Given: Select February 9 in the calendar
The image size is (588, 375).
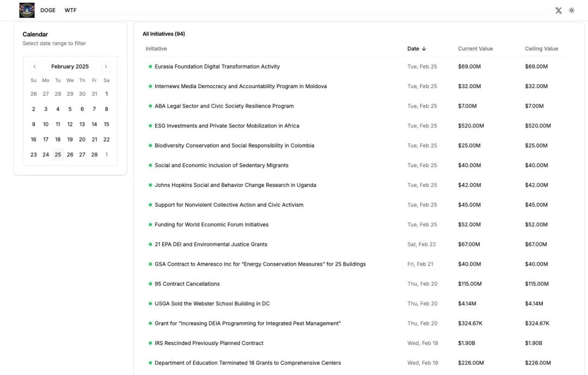Looking at the screenshot, I should tap(33, 124).
